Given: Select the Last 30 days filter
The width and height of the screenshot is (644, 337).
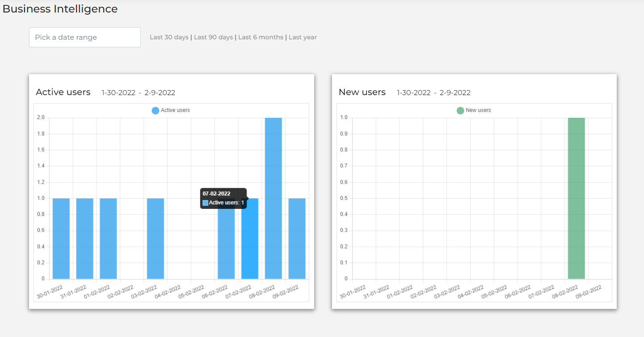Looking at the screenshot, I should [x=169, y=37].
